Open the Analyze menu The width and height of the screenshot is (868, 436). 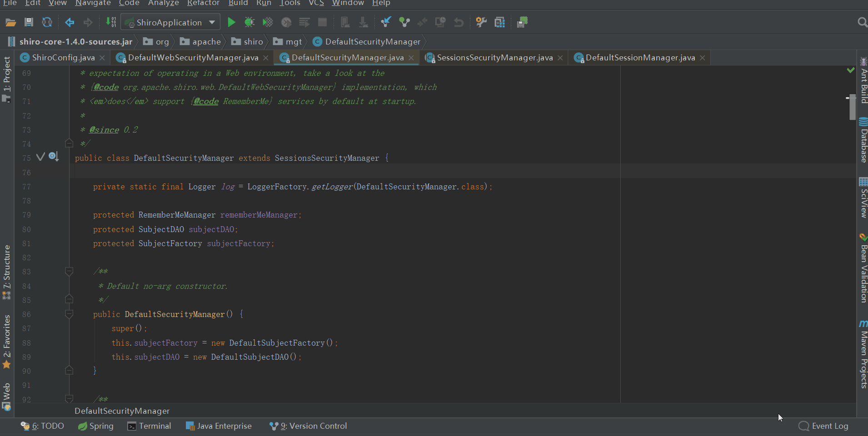pos(164,3)
